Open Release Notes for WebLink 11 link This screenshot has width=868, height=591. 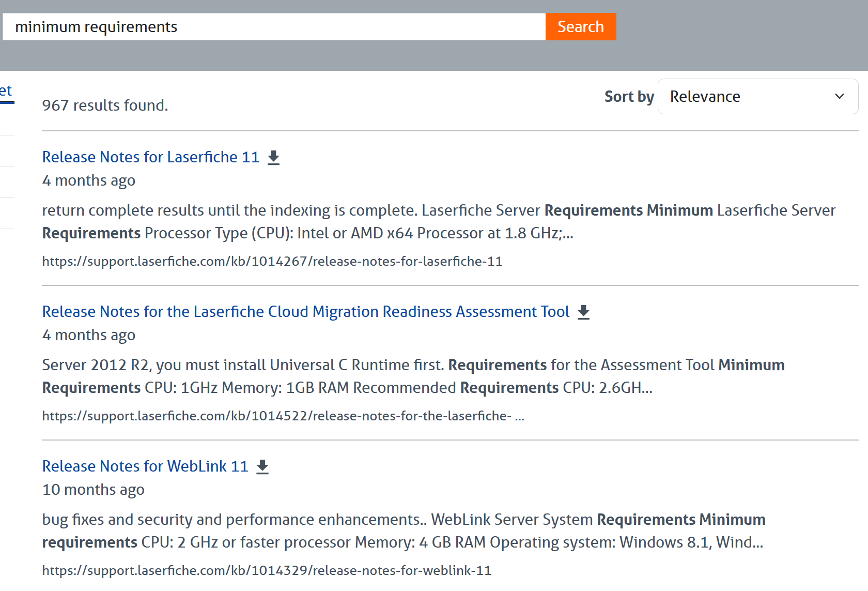click(145, 466)
